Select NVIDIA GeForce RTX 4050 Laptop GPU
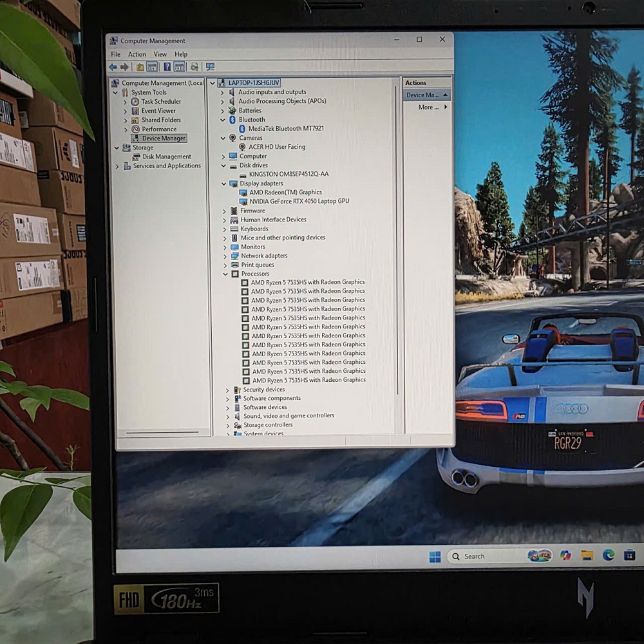Viewport: 644px width, 644px height. pyautogui.click(x=299, y=201)
